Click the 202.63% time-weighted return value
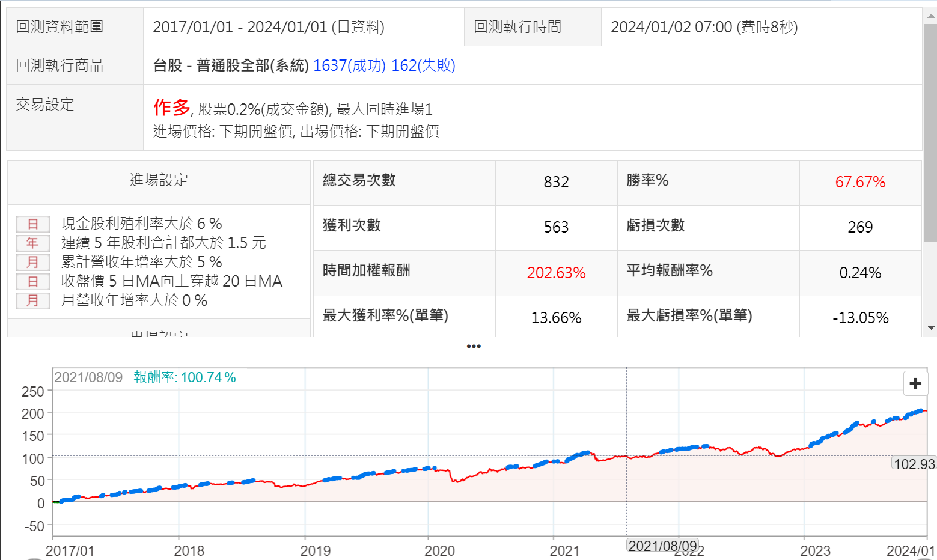The image size is (937, 560). click(556, 273)
